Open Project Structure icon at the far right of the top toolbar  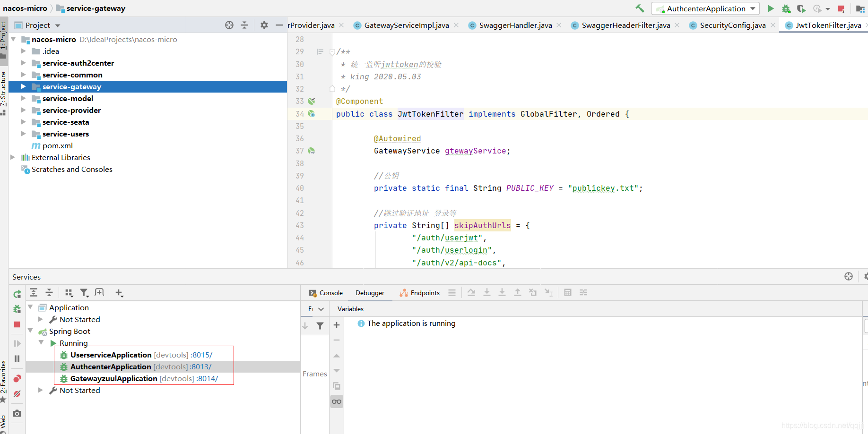tap(860, 9)
